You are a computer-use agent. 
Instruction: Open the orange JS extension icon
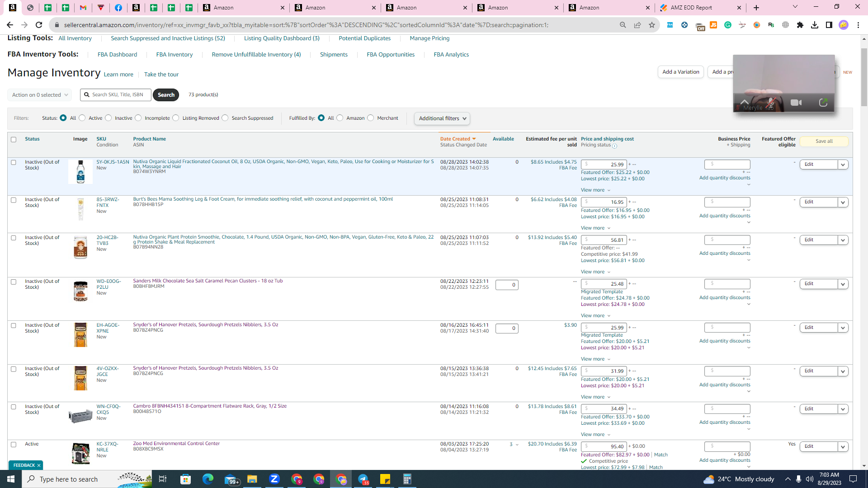[x=713, y=25]
